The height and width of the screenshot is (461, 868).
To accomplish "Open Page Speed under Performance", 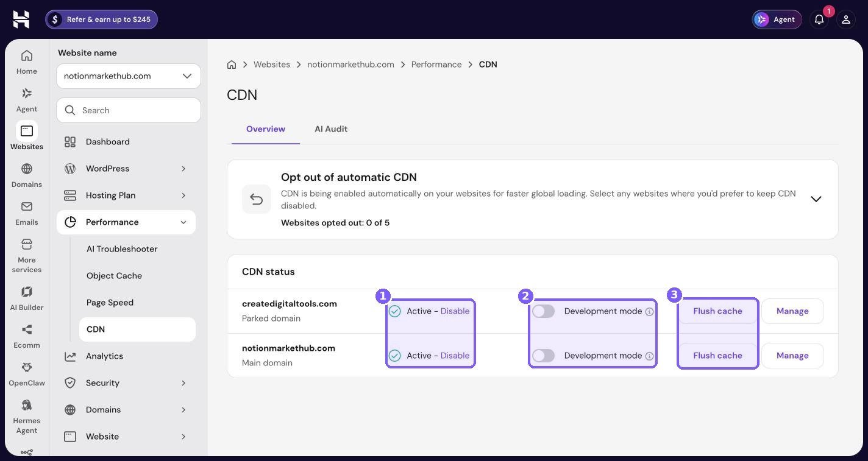I will coord(137,303).
